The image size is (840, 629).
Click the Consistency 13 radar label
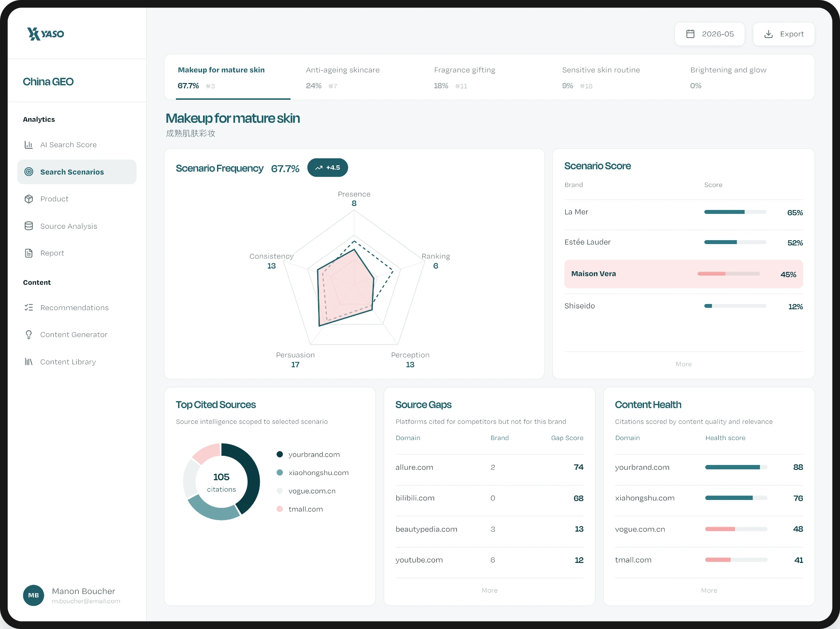pyautogui.click(x=271, y=261)
